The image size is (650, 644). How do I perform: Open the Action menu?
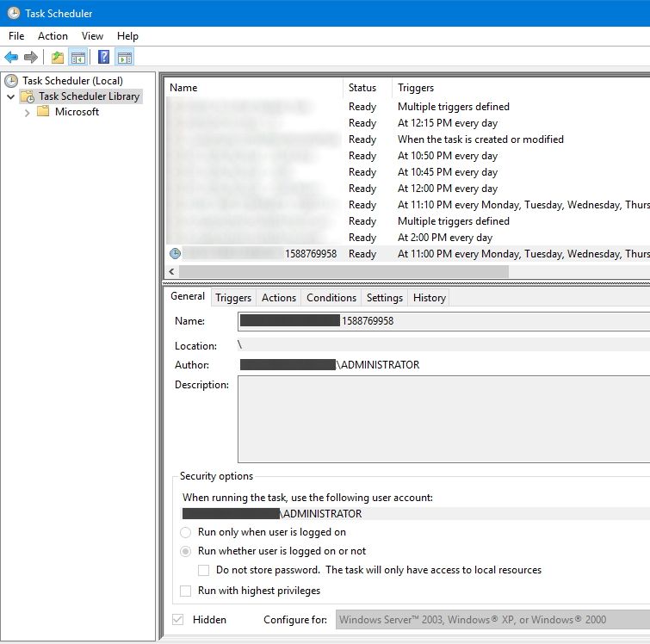[53, 36]
